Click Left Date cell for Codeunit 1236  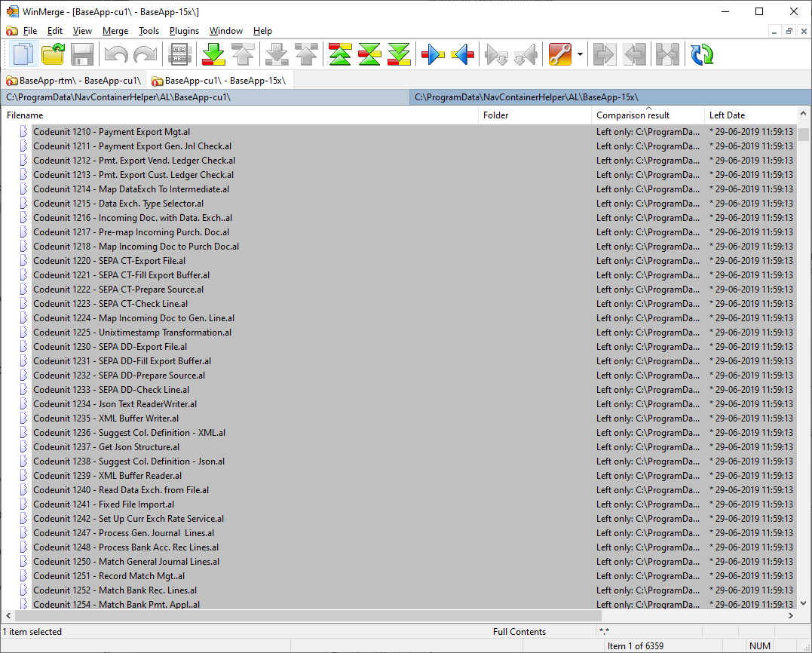coord(751,433)
